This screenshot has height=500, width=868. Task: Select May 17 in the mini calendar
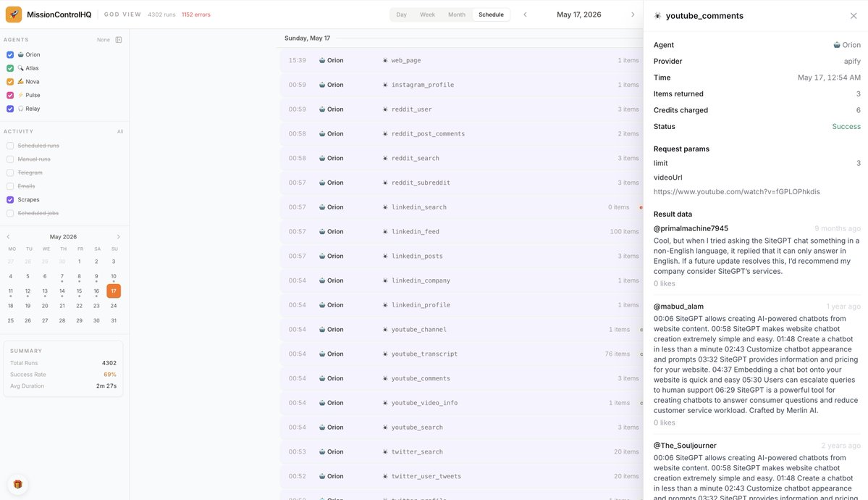tap(114, 291)
